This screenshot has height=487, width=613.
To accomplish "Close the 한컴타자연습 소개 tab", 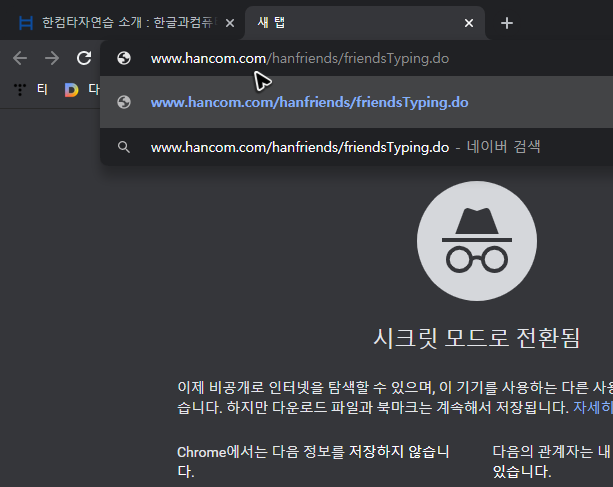I will (230, 23).
